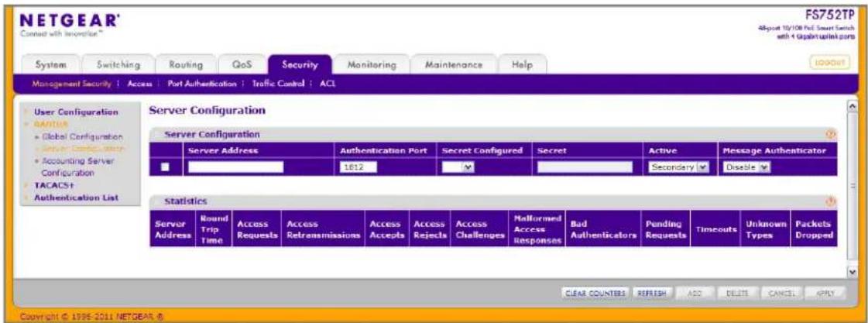Open the Help tab
The height and width of the screenshot is (323, 868).
pyautogui.click(x=522, y=65)
